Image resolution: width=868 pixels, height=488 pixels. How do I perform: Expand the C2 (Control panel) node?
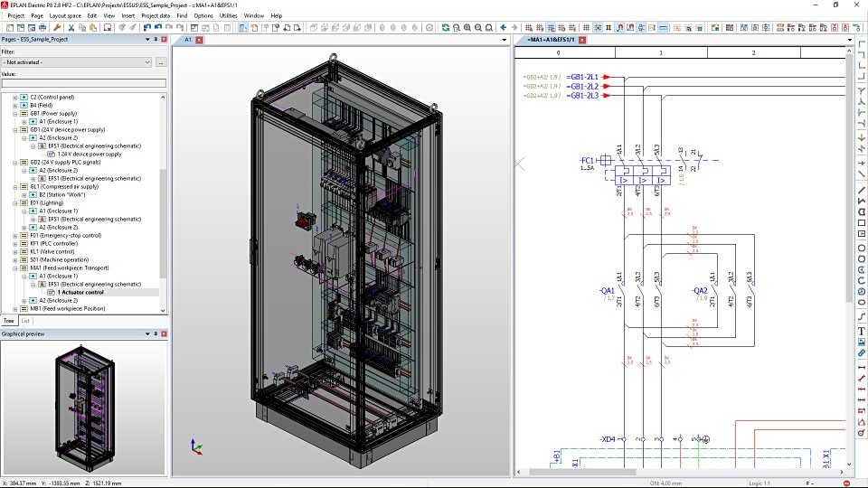(15, 98)
